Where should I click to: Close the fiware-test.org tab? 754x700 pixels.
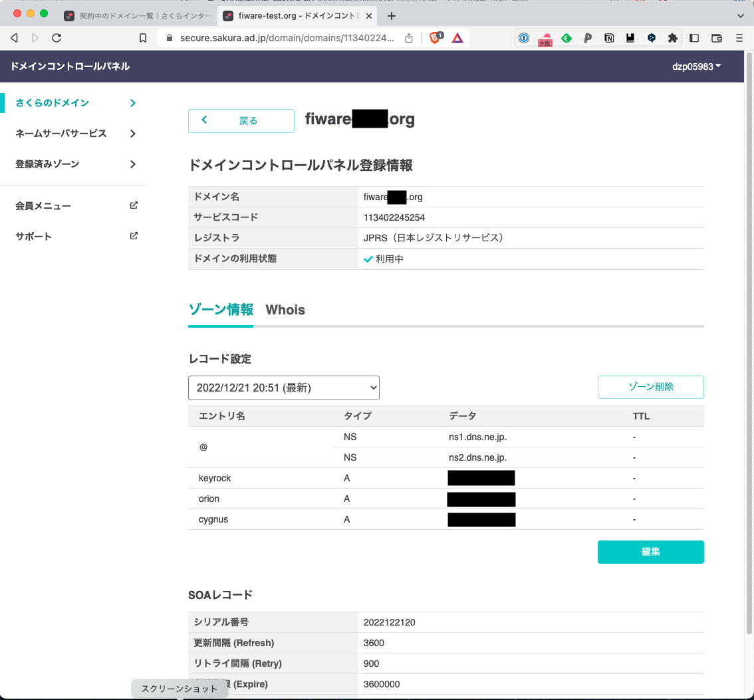click(369, 16)
